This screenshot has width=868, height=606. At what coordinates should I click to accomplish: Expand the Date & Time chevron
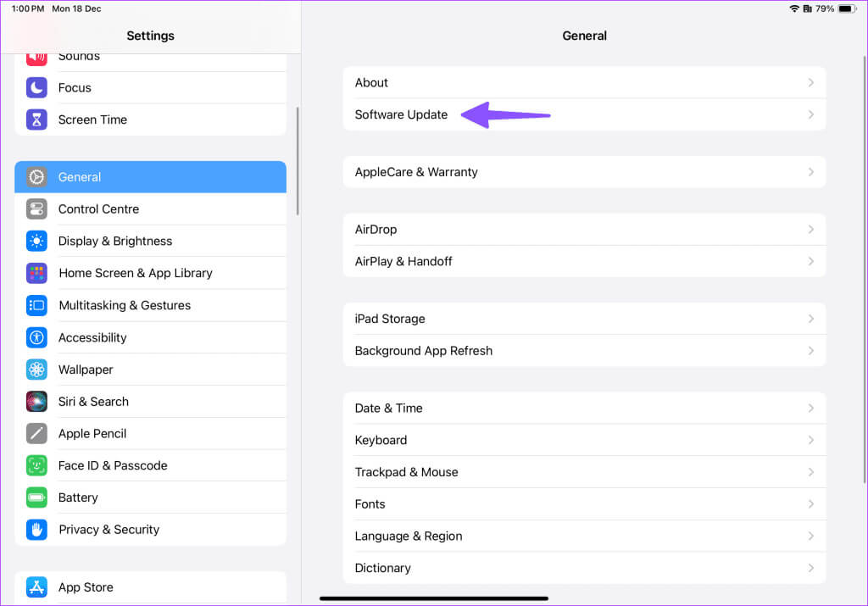pyautogui.click(x=811, y=408)
